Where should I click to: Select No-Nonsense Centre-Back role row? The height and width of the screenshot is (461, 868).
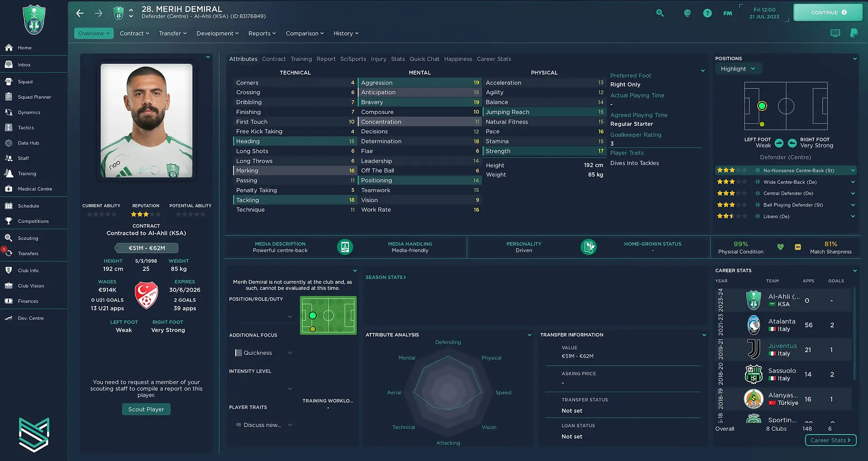(786, 171)
